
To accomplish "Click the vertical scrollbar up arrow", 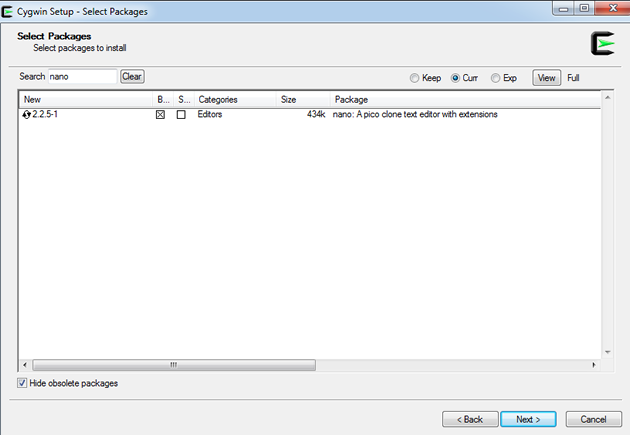I will click(x=608, y=98).
